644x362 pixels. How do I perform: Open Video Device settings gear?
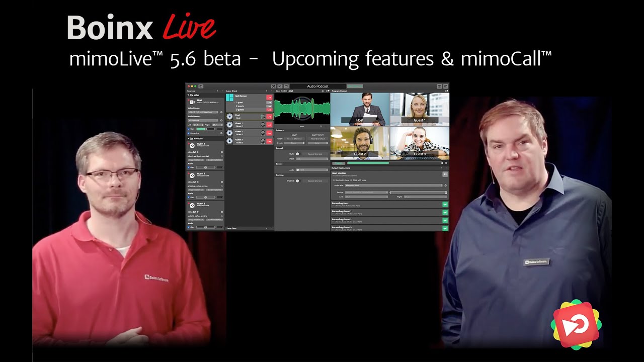[221, 112]
